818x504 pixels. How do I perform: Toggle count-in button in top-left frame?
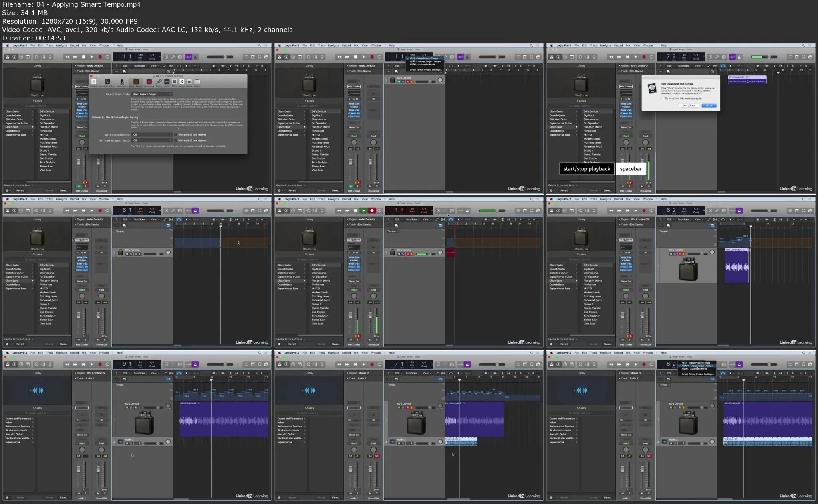[188, 57]
